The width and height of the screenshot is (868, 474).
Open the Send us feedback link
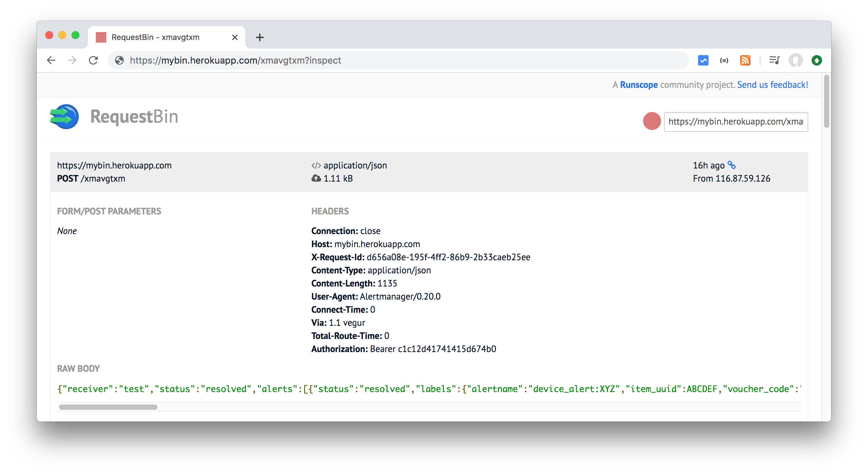(772, 85)
